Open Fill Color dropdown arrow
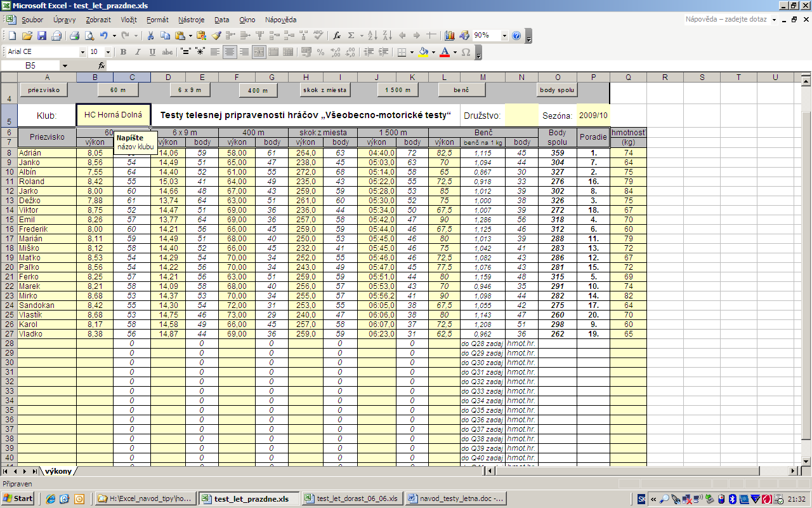Viewport: 812px width, 508px height. coord(433,52)
